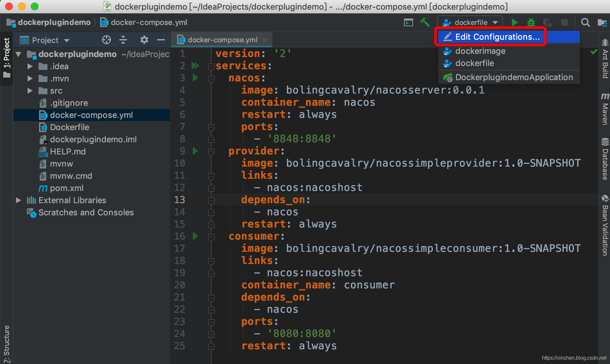The height and width of the screenshot is (364, 610).
Task: Click the green Run button in toolbar
Action: tap(514, 22)
